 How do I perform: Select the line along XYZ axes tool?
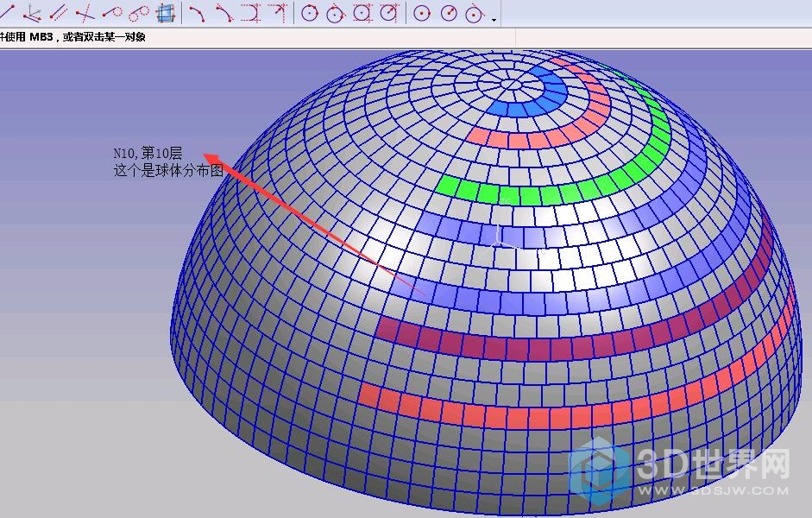point(33,12)
